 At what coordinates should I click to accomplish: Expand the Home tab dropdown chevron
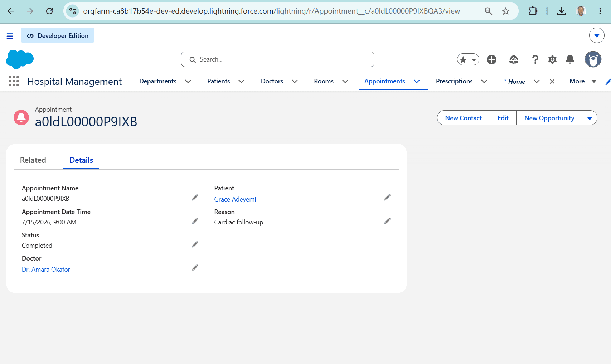pyautogui.click(x=537, y=81)
